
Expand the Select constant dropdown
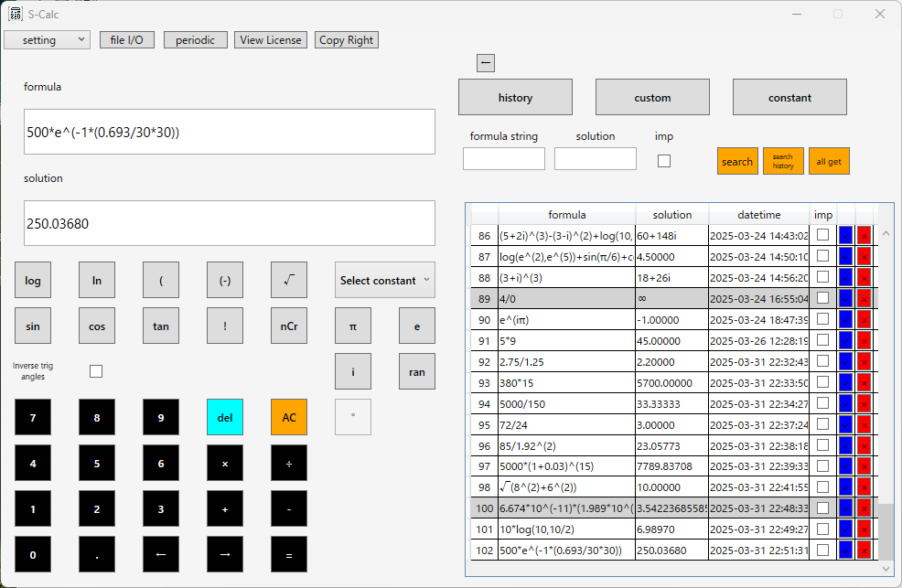385,280
